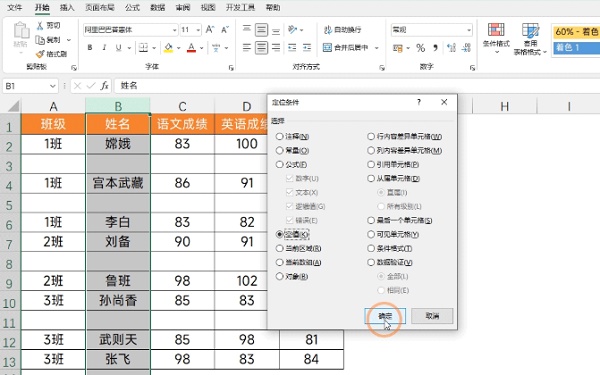Screen dimensions: 600x375
Task: Click the Decrease Font Size icon
Action: [x=225, y=29]
